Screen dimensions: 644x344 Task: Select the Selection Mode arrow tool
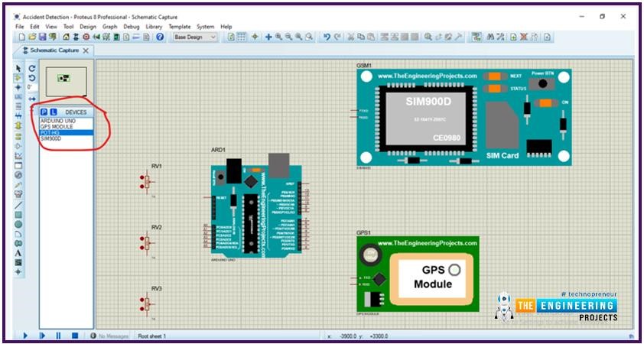18,68
